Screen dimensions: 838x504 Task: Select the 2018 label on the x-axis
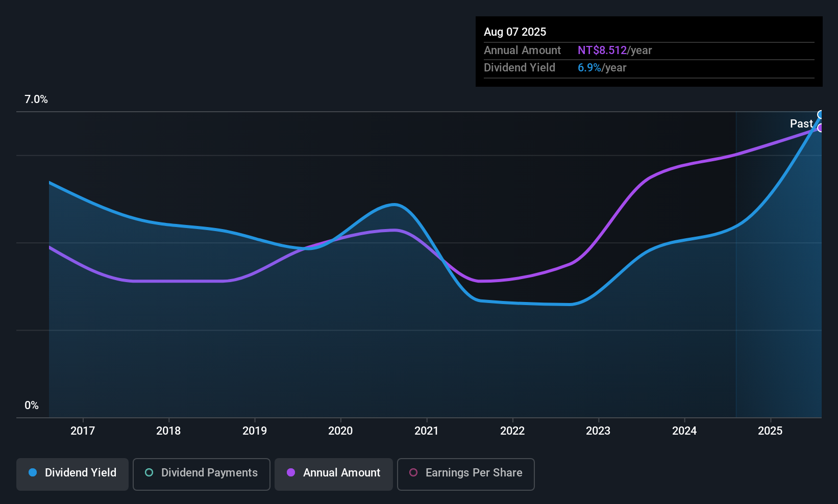(168, 431)
